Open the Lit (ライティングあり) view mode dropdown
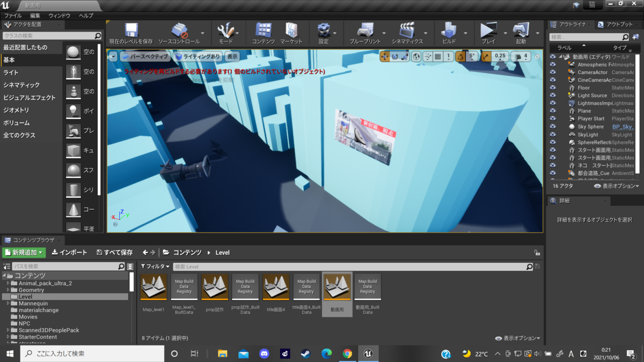The height and width of the screenshot is (362, 644). [x=197, y=56]
